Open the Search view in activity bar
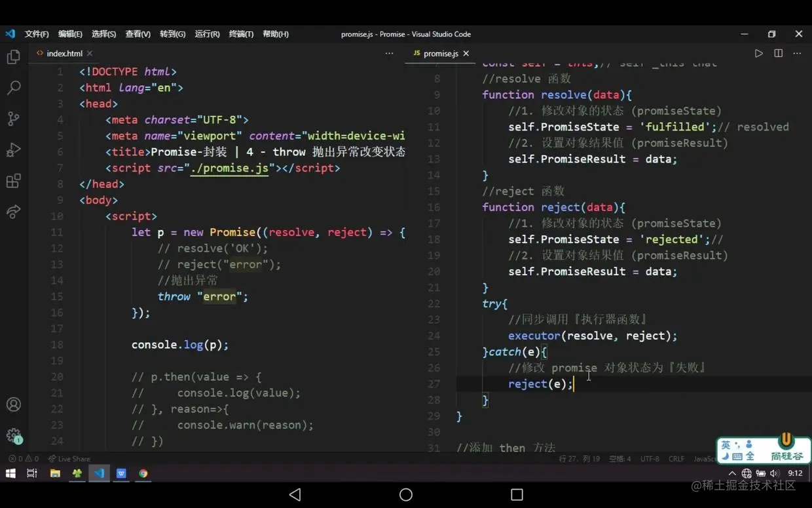Image resolution: width=812 pixels, height=508 pixels. [x=13, y=87]
